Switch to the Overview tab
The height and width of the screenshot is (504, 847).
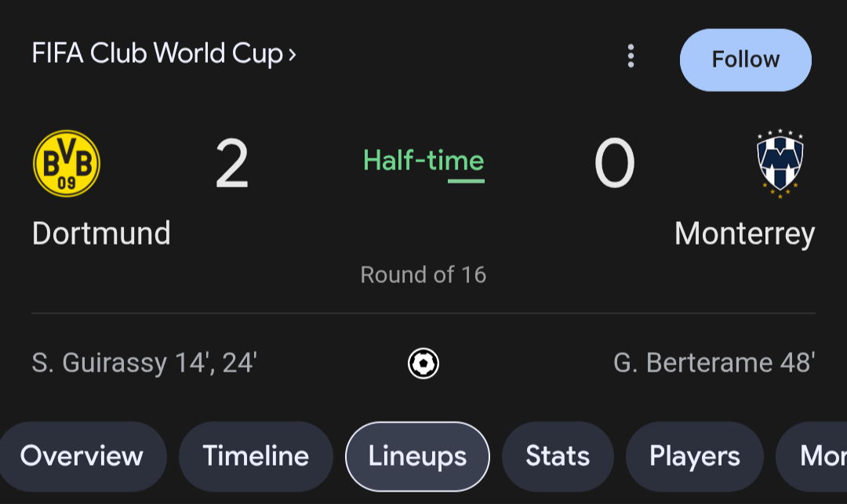click(82, 456)
